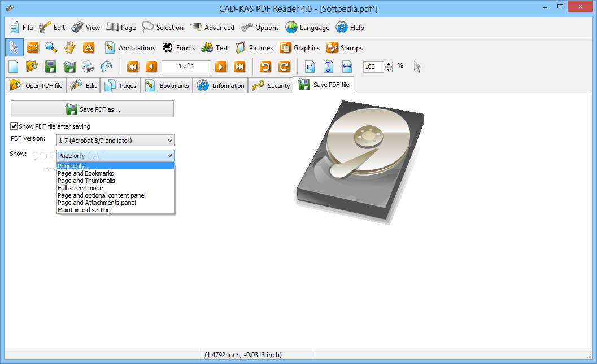597x364 pixels.
Task: Jump to the first page
Action: pos(133,67)
